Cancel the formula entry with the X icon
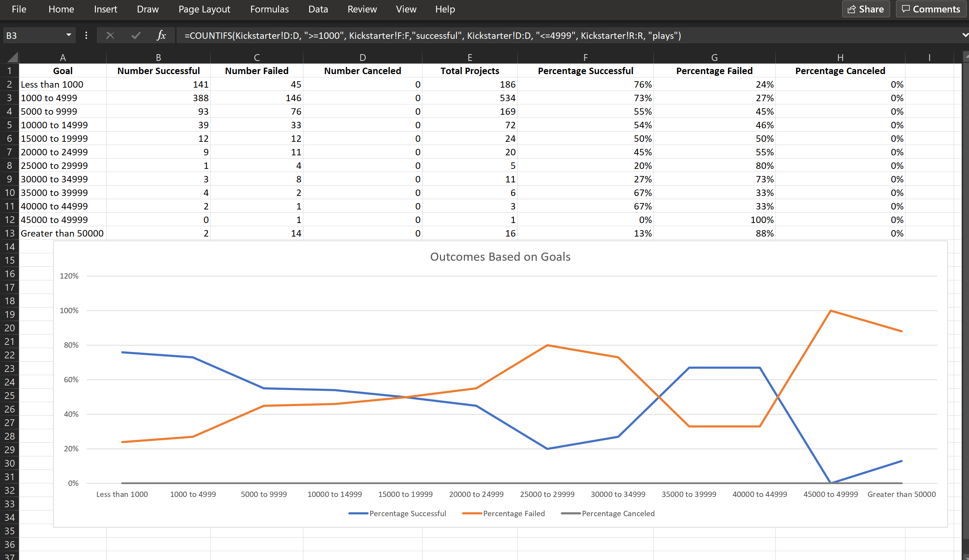The height and width of the screenshot is (560, 969). [111, 35]
